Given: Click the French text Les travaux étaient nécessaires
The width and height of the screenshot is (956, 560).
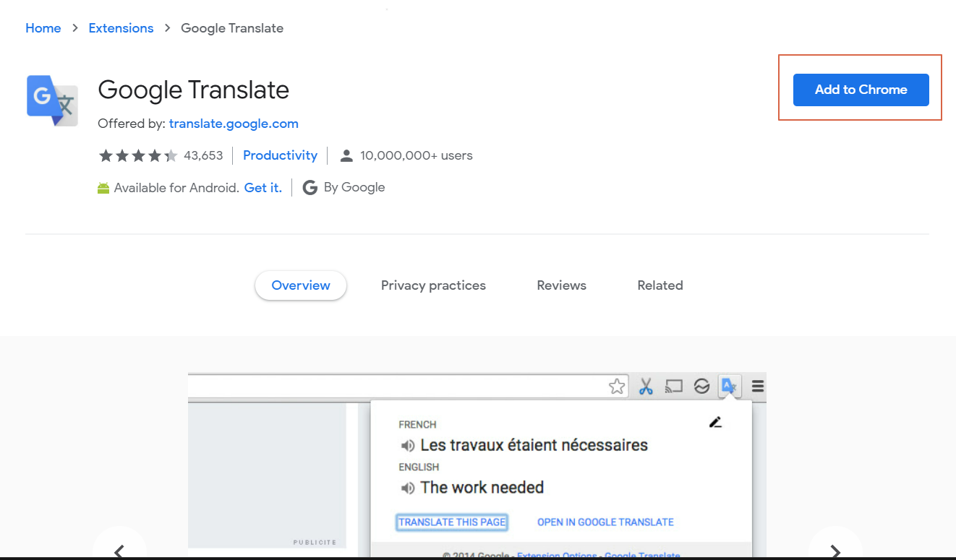Looking at the screenshot, I should tap(534, 445).
